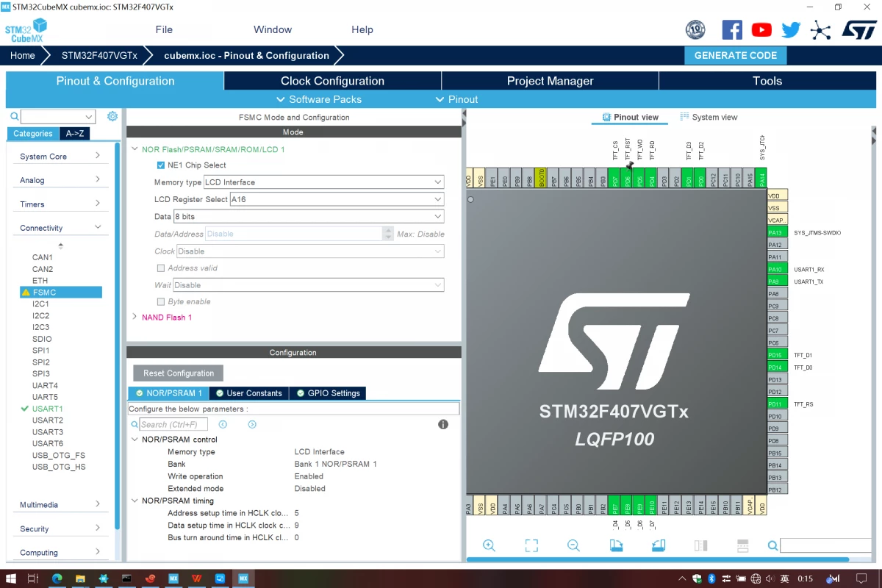
Task: Open the Memory type dropdown
Action: [x=324, y=182]
